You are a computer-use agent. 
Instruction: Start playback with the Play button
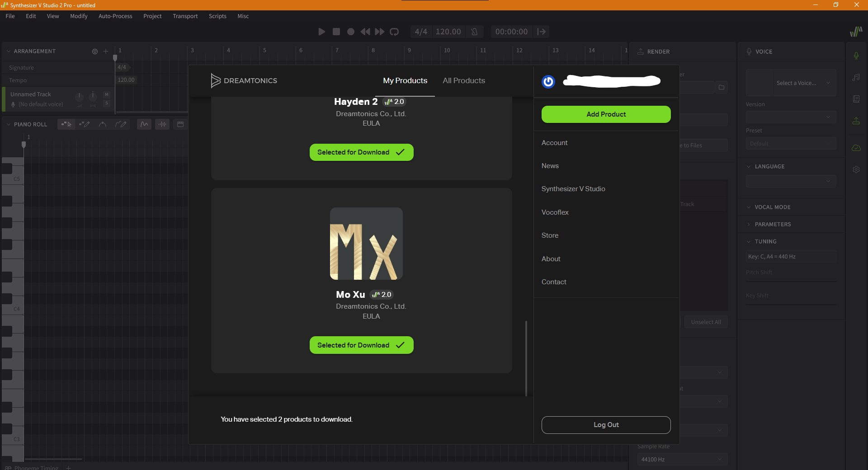click(321, 32)
